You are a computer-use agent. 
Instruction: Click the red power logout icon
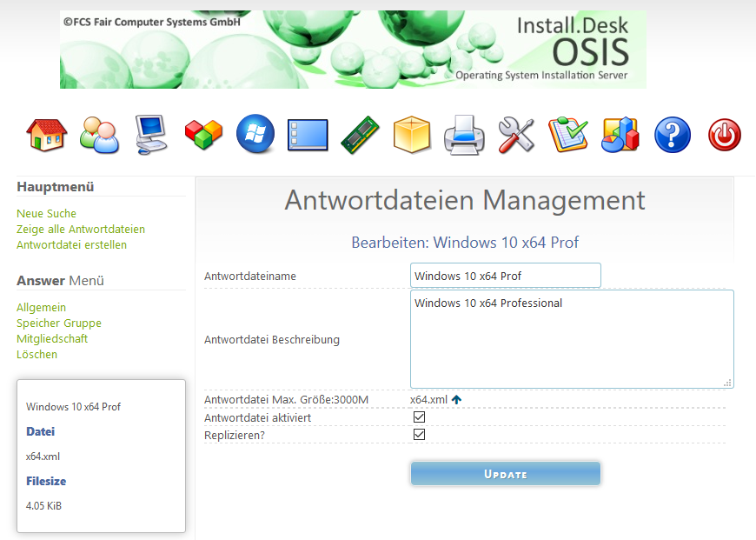724,135
